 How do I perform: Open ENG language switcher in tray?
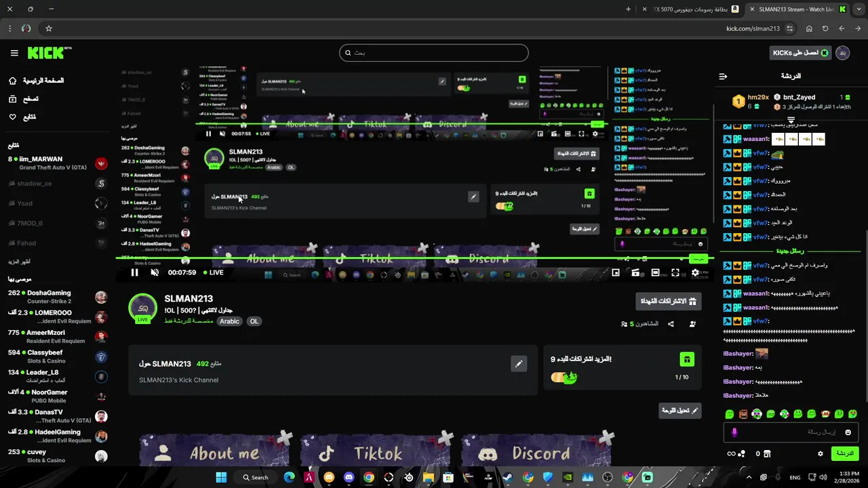point(795,477)
